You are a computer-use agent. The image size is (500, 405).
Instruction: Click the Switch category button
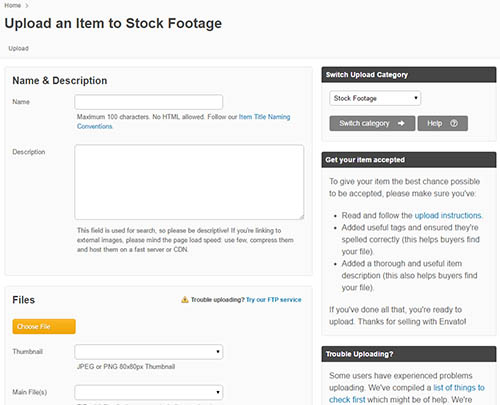(x=372, y=123)
